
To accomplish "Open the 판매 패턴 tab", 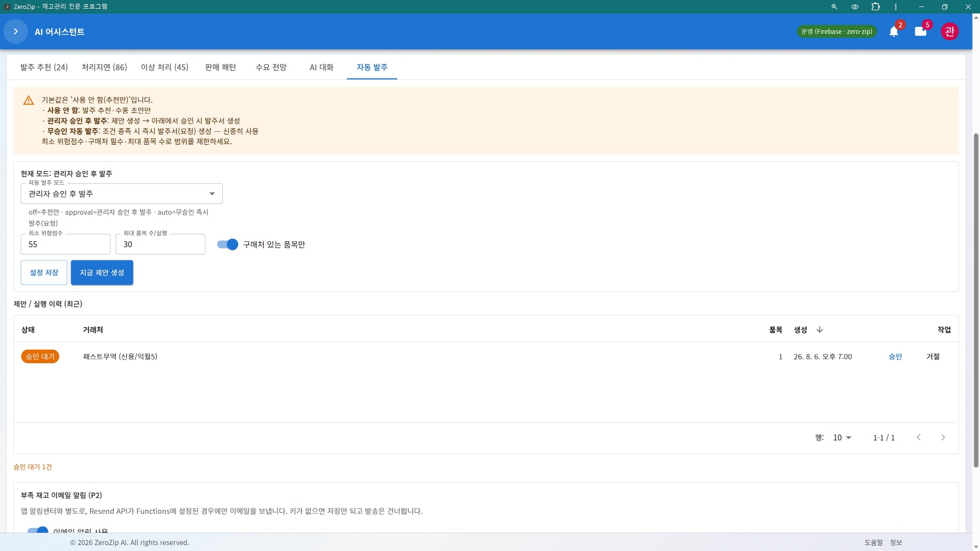I will tap(221, 67).
